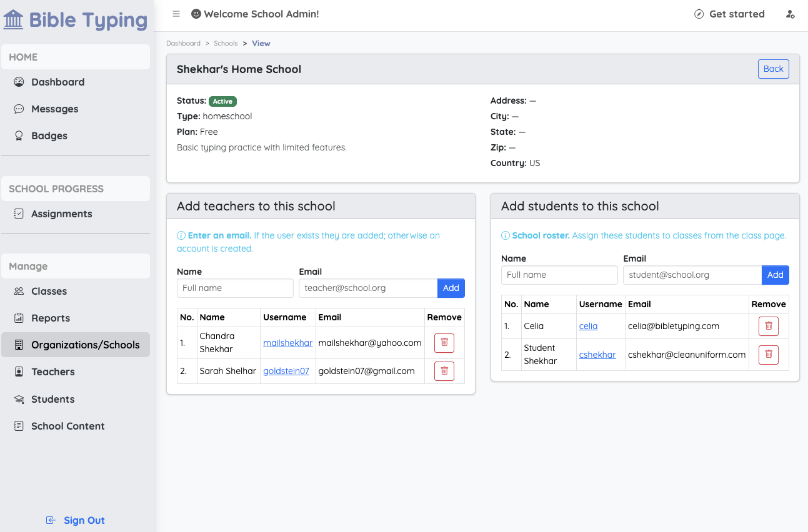Remove student Celia using the trash icon
Image resolution: width=808 pixels, height=532 pixels.
coord(769,326)
